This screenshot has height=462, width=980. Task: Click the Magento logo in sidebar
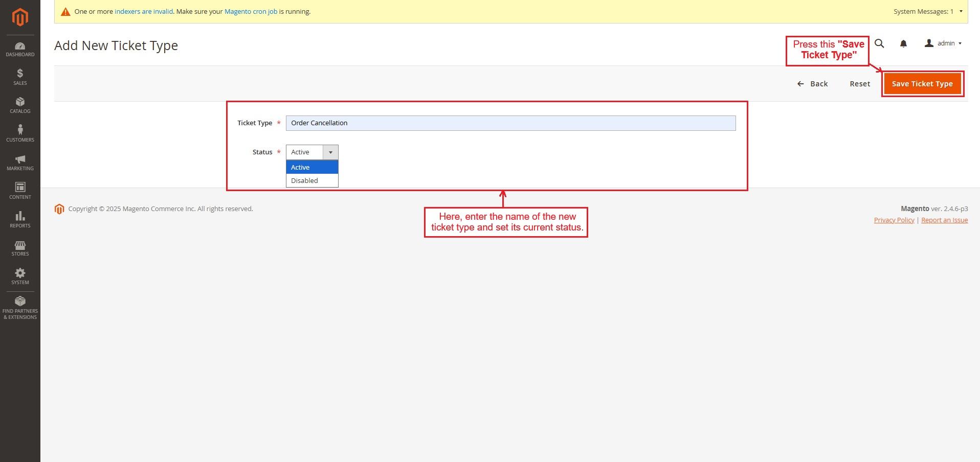tap(20, 17)
